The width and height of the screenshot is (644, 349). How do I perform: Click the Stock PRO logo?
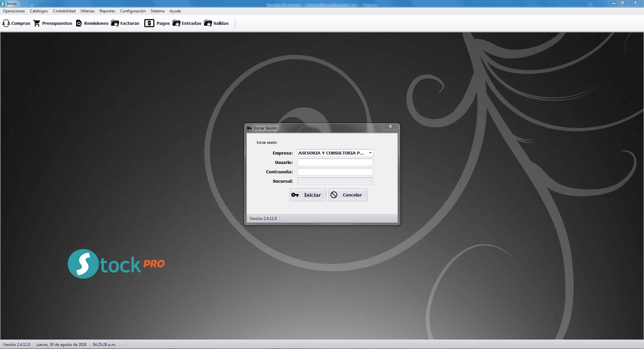(116, 264)
